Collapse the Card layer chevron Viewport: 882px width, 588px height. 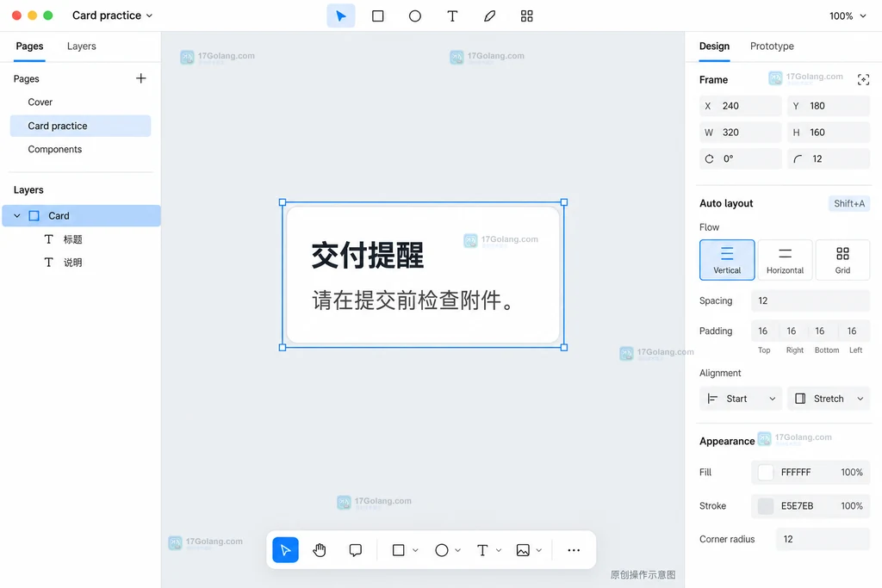pos(17,216)
